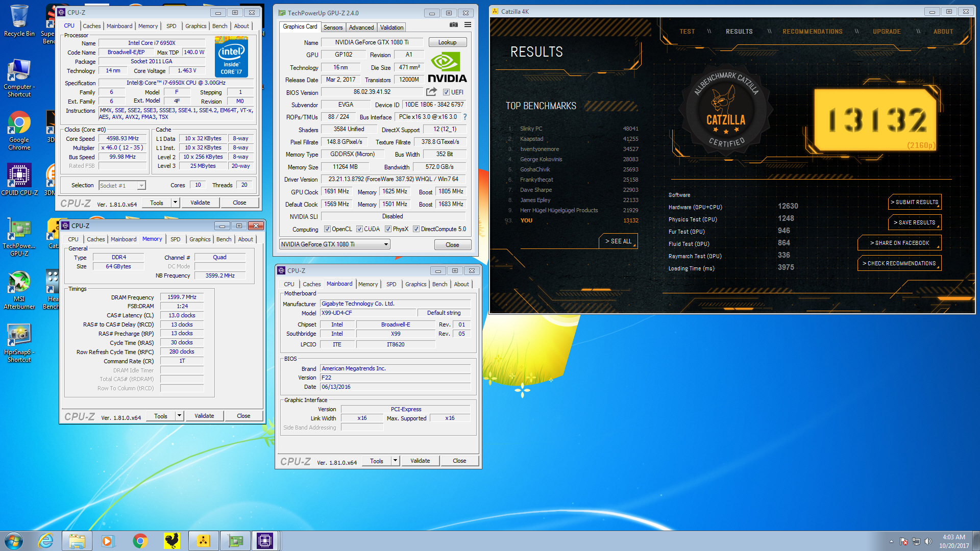980x551 pixels.
Task: Open Bench tab in CPU-Z Mainboard window
Action: (439, 284)
